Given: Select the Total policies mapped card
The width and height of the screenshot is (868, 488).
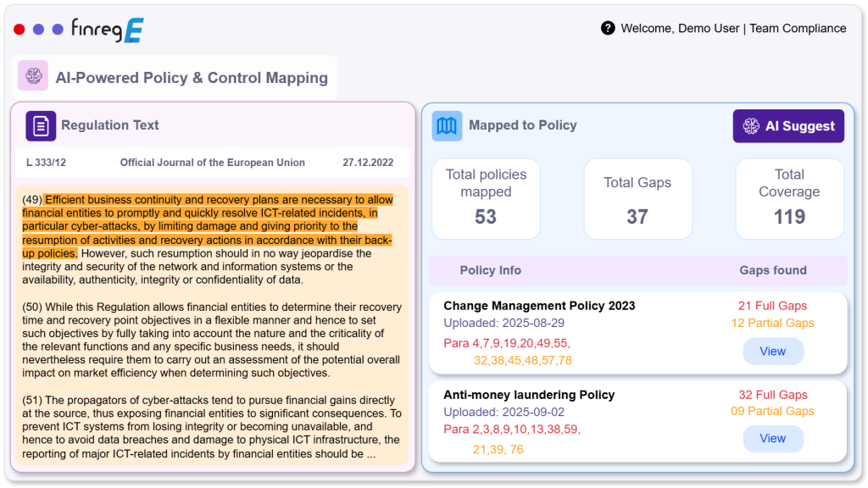Looking at the screenshot, I should click(486, 198).
